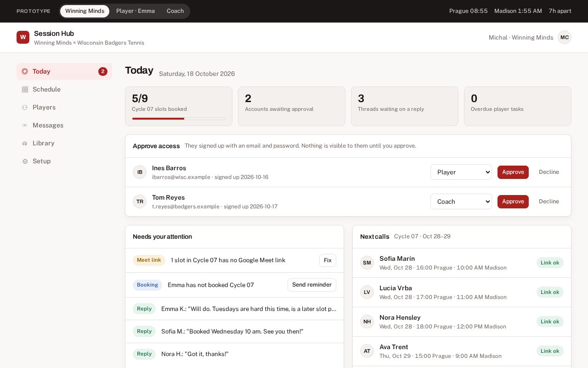
Task: Fix the missing Google Meet link
Action: click(328, 260)
